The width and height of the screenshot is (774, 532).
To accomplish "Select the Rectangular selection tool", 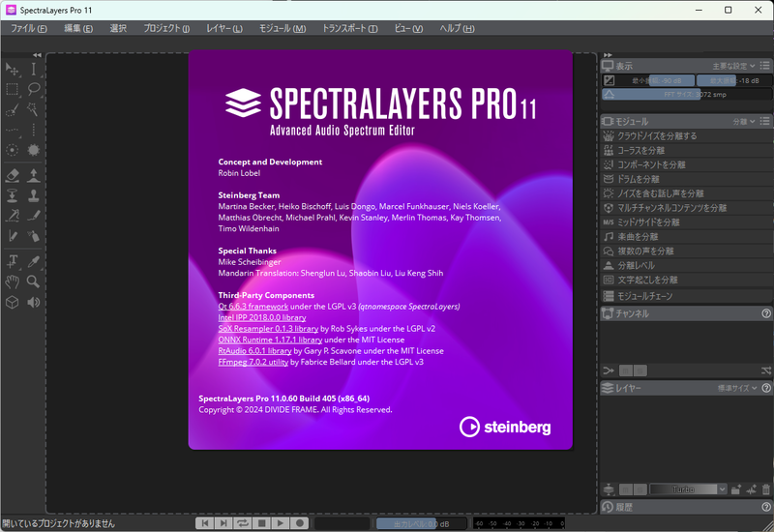I will 13,89.
